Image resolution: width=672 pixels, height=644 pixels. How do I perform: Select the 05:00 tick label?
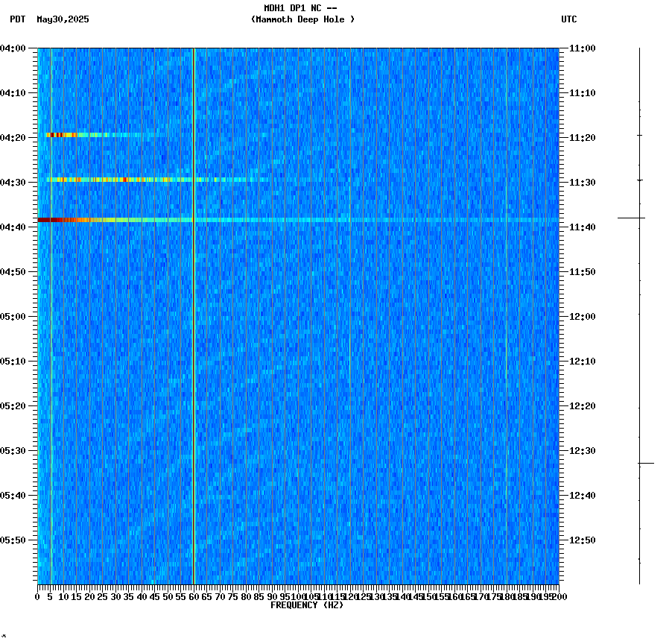click(13, 315)
